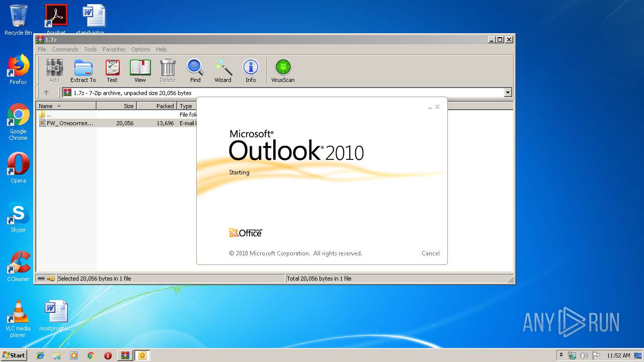This screenshot has width=644, height=362.
Task: Open the Commands menu
Action: pos(65,49)
